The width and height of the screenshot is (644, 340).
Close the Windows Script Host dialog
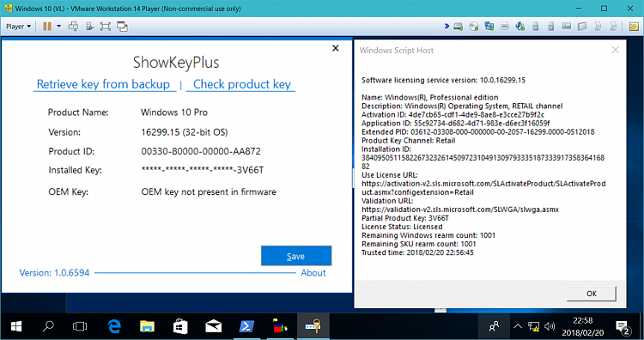click(x=616, y=50)
